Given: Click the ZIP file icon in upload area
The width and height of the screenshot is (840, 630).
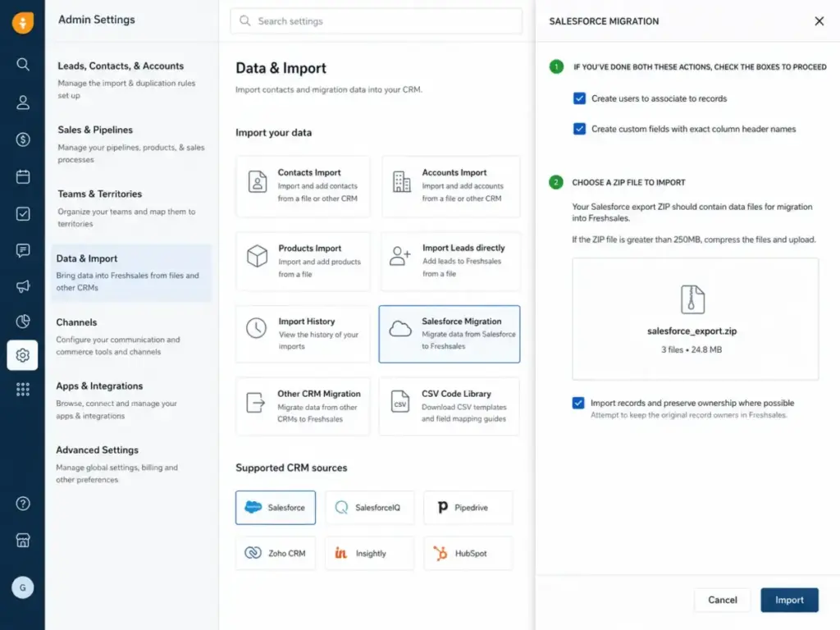Looking at the screenshot, I should coord(692,299).
